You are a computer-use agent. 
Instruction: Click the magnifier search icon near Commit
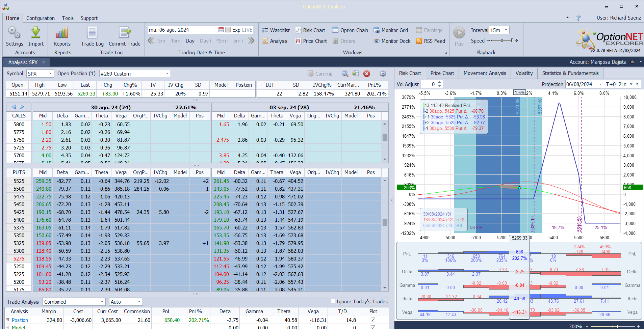pyautogui.click(x=345, y=74)
